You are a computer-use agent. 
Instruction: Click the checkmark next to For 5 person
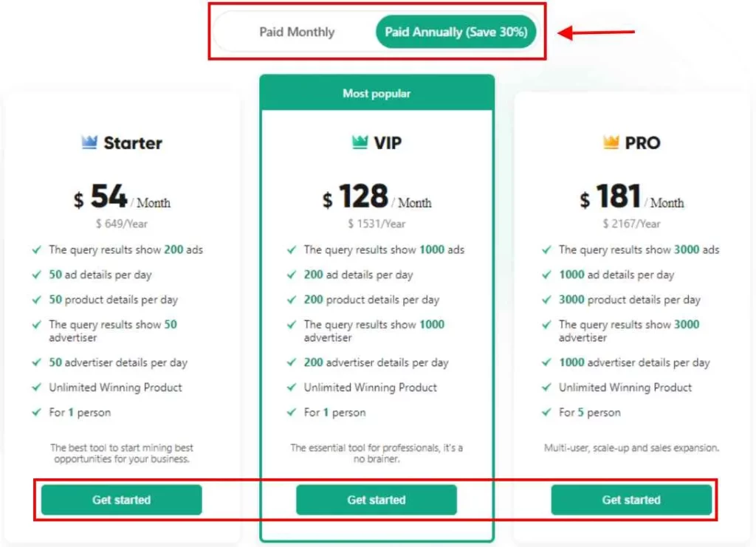tap(546, 412)
